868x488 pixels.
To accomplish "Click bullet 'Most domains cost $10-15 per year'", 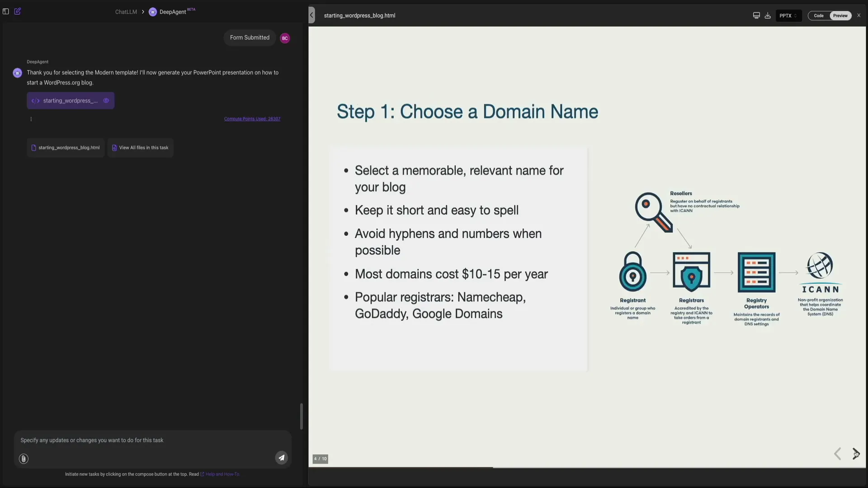I will [x=451, y=274].
